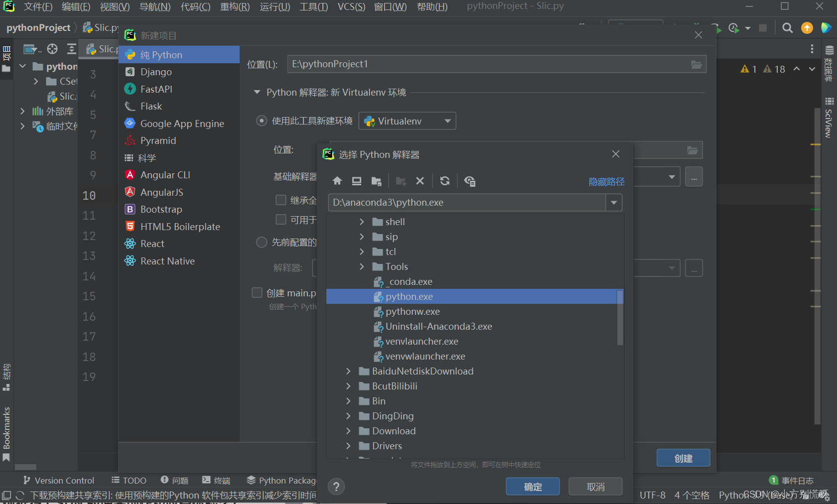The height and width of the screenshot is (504, 837).
Task: Cancel the interpreter selection dialog
Action: [595, 487]
